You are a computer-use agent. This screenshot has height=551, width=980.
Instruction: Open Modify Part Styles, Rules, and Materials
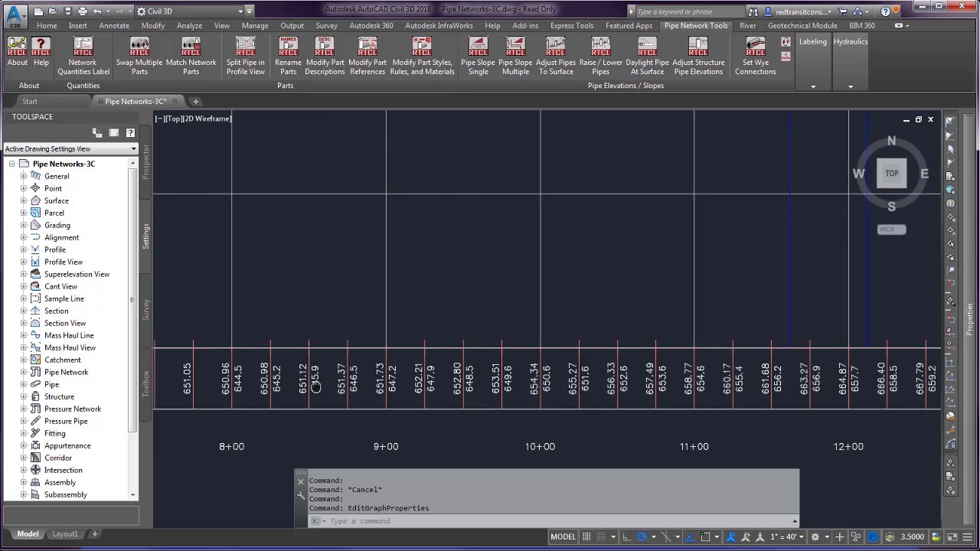tap(422, 57)
